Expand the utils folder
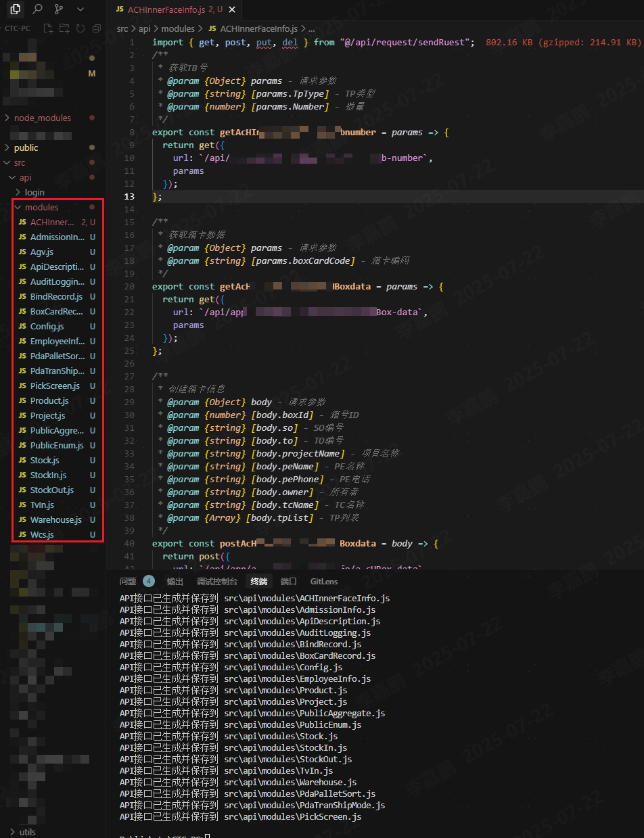 tap(27, 832)
